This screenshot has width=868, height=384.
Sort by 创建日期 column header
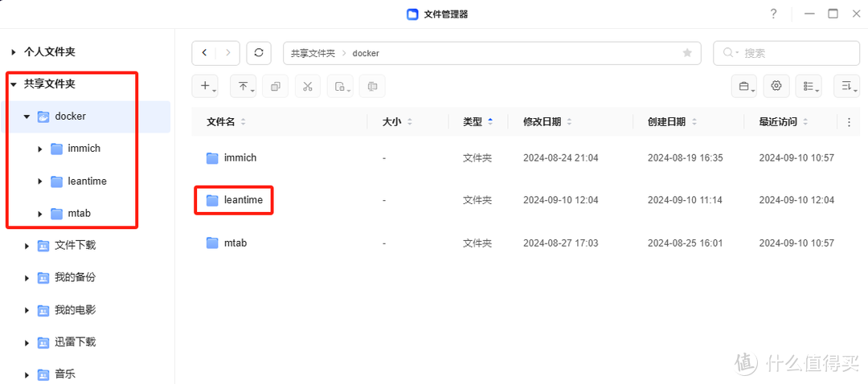tap(667, 122)
